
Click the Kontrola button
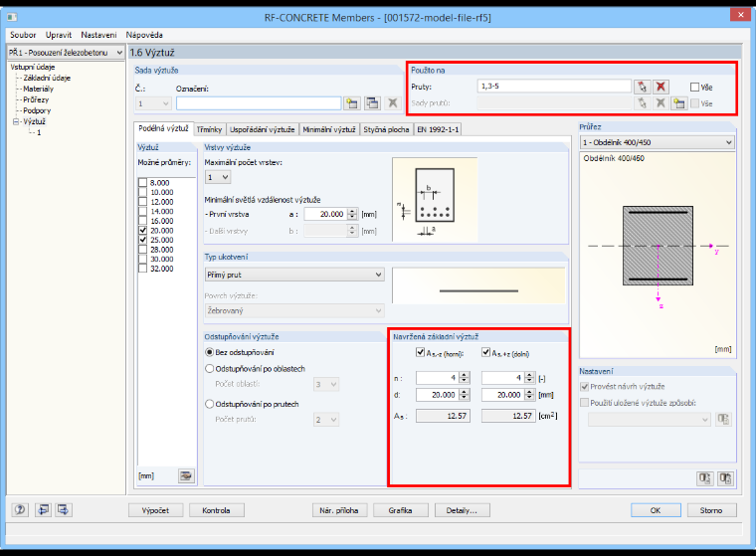tap(217, 510)
